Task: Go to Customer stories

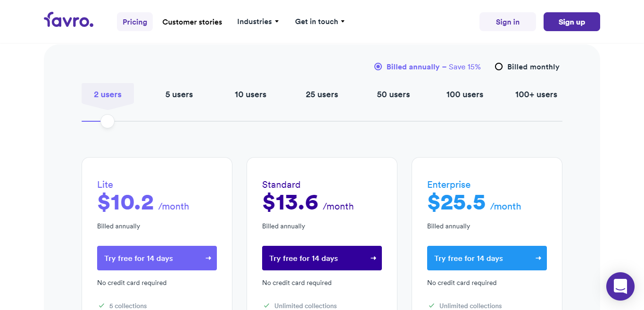Action: coord(192,22)
